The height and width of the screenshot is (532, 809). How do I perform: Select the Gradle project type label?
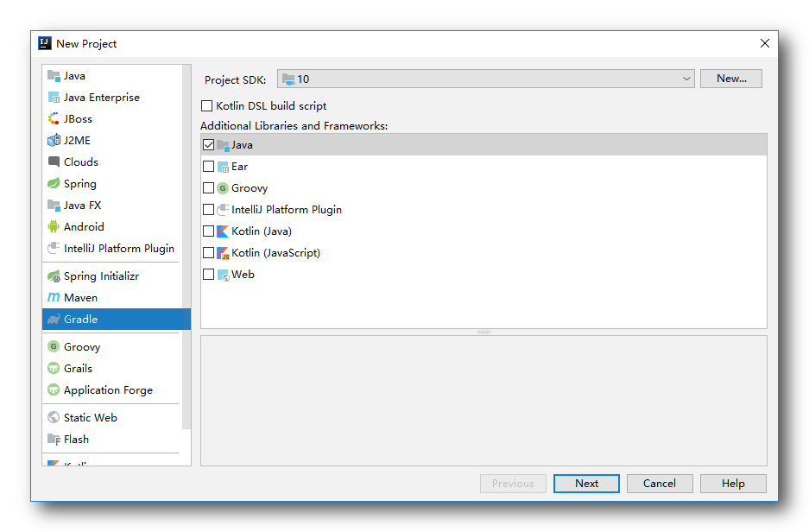click(80, 320)
